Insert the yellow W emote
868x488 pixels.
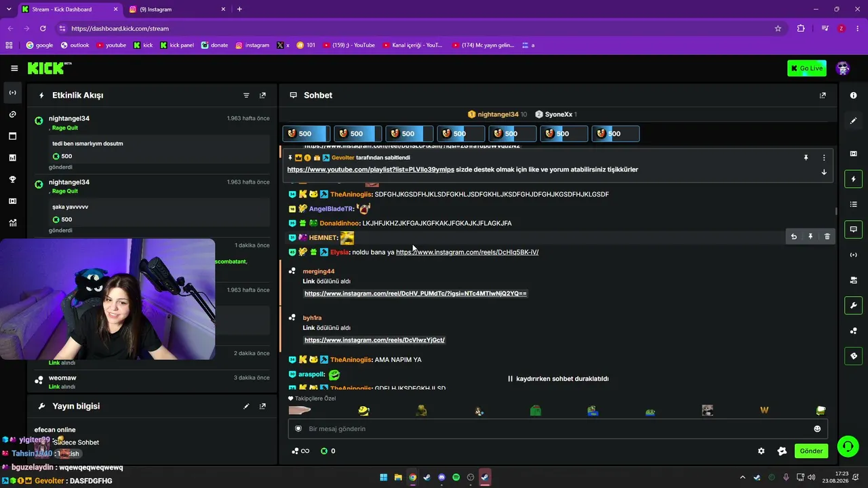pos(764,410)
